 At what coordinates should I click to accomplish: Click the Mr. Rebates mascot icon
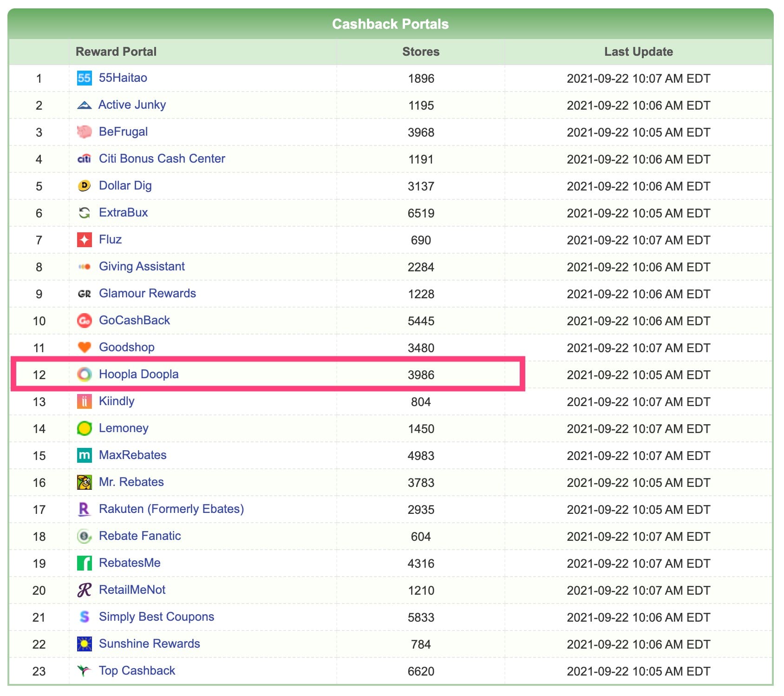pos(84,482)
